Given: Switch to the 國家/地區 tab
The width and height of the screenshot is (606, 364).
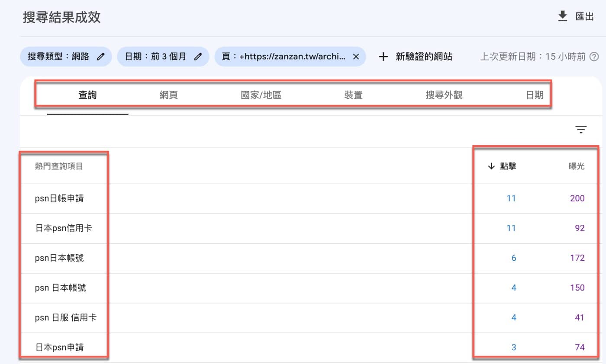Looking at the screenshot, I should [261, 95].
